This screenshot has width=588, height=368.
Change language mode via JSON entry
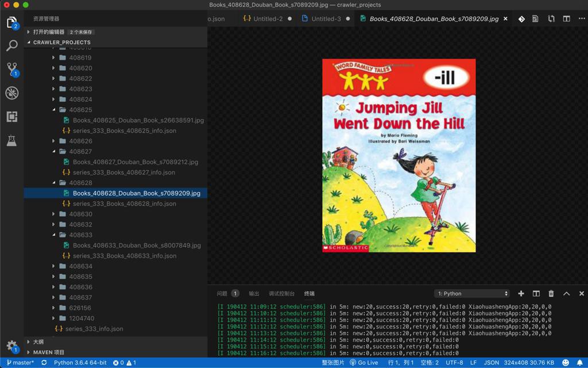click(x=492, y=363)
